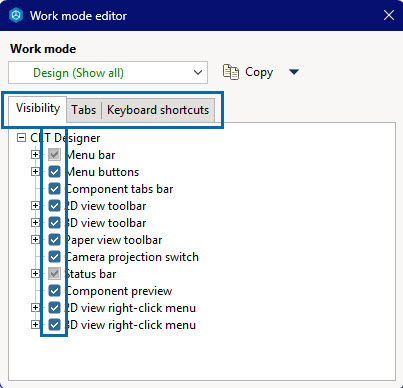This screenshot has width=403, height=388.
Task: Click the Copy pages icon
Action: [x=231, y=72]
